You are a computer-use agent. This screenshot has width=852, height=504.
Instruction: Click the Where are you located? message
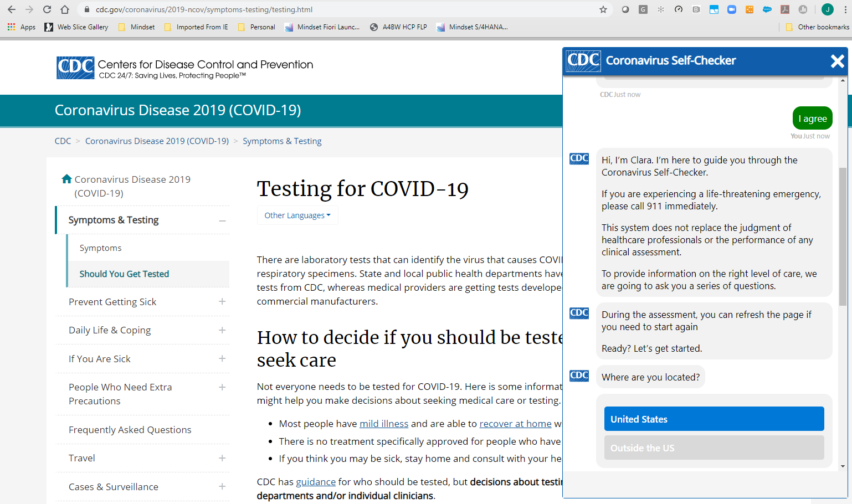tap(650, 377)
